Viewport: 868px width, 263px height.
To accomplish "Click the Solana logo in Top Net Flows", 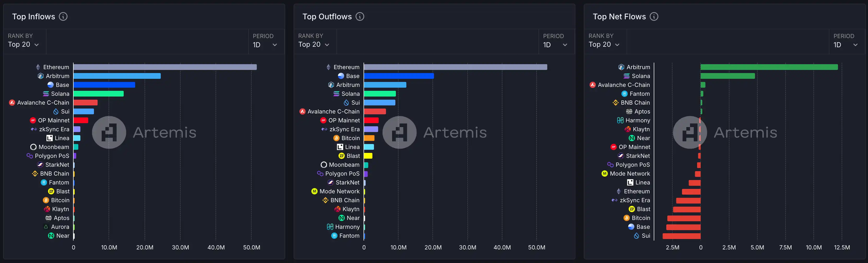I will tap(626, 76).
